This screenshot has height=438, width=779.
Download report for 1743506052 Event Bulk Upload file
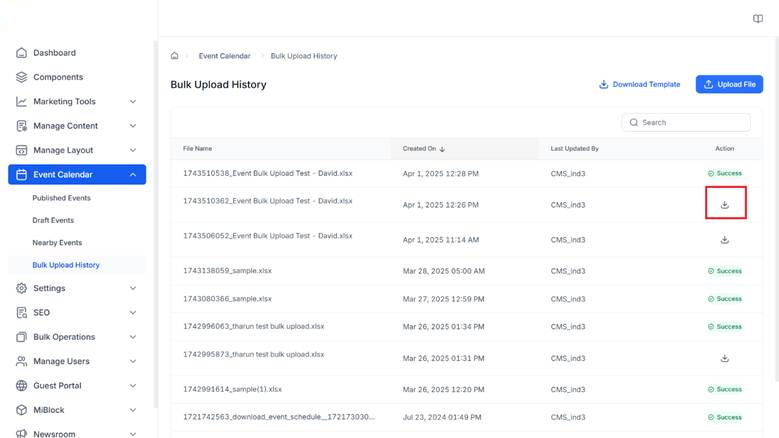coord(725,240)
